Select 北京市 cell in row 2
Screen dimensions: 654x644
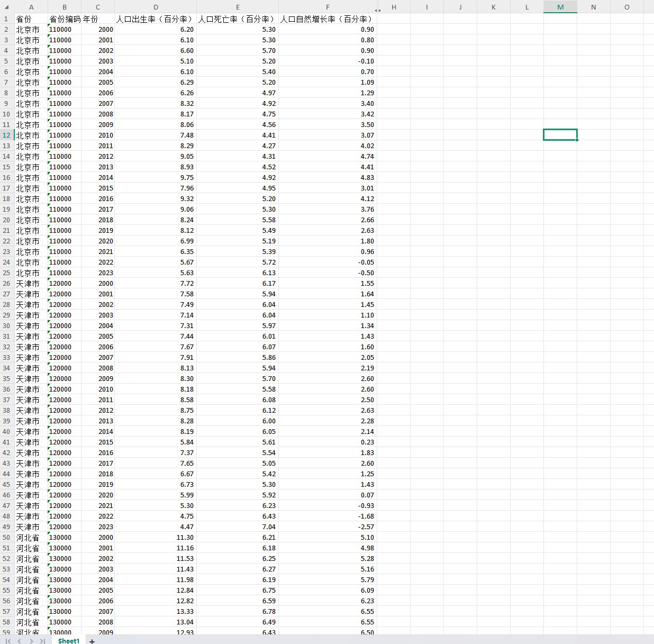pyautogui.click(x=31, y=29)
